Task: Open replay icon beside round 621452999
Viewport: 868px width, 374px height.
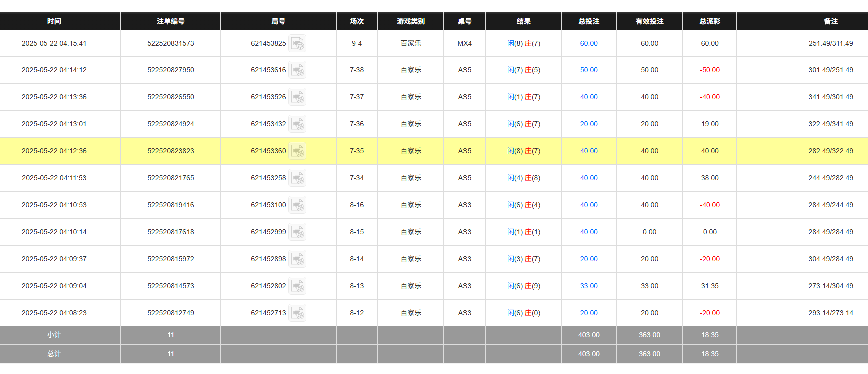Action: coord(297,232)
